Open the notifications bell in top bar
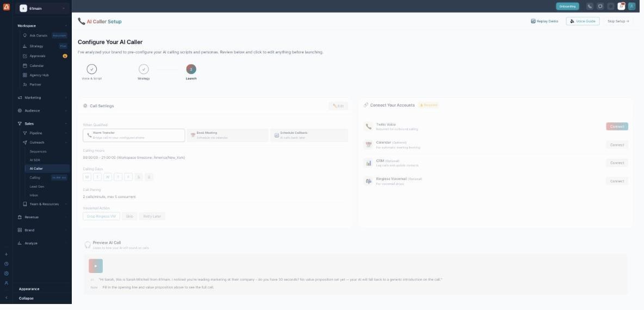This screenshot has height=310, width=644. (x=621, y=7)
